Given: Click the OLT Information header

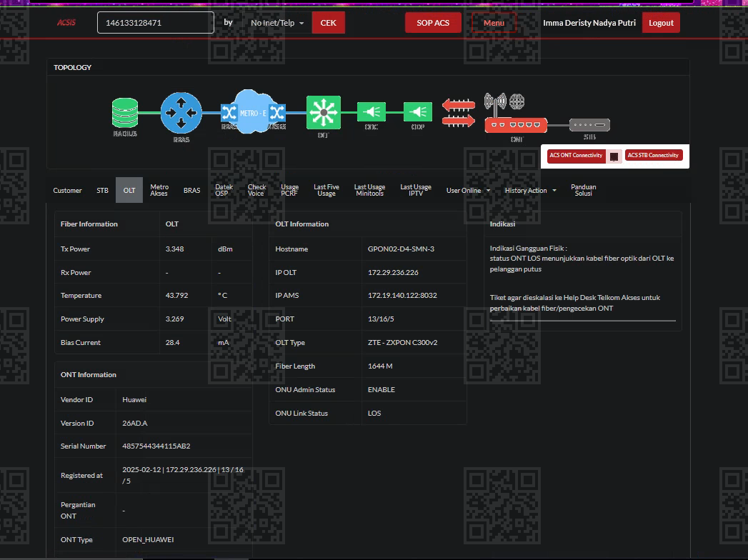Looking at the screenshot, I should pos(302,224).
